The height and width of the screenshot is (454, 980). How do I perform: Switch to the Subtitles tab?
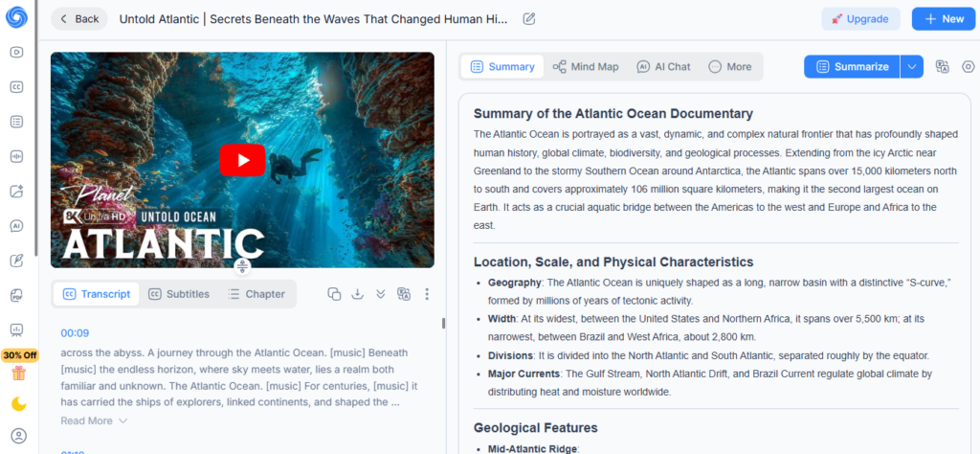click(179, 294)
